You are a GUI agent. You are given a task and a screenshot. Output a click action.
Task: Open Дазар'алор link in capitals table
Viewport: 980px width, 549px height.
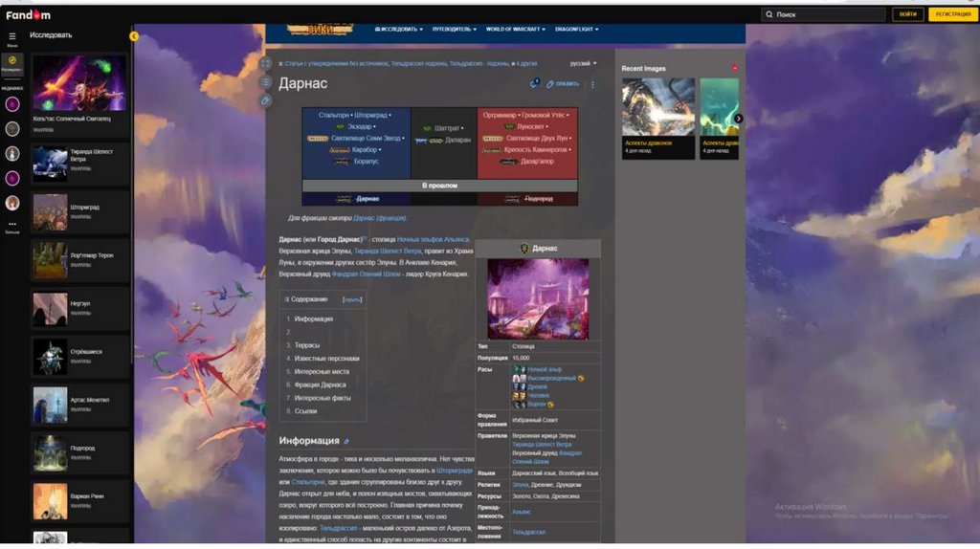pyautogui.click(x=537, y=161)
